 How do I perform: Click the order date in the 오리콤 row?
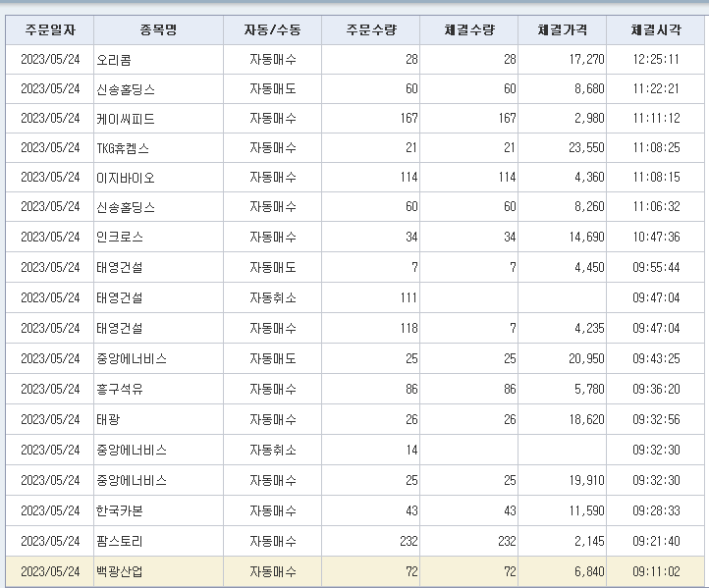coord(50,59)
